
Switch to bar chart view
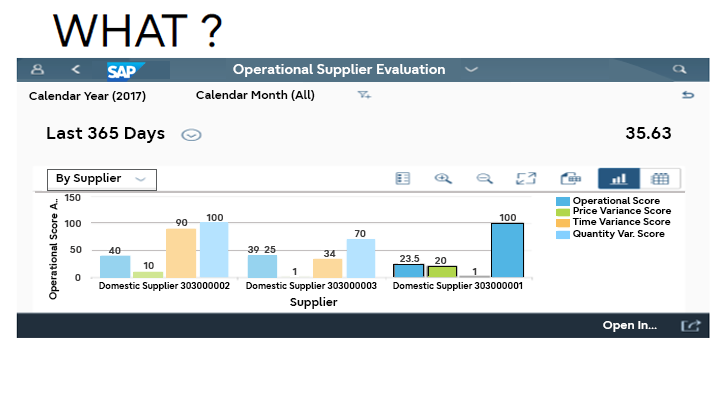coord(619,179)
